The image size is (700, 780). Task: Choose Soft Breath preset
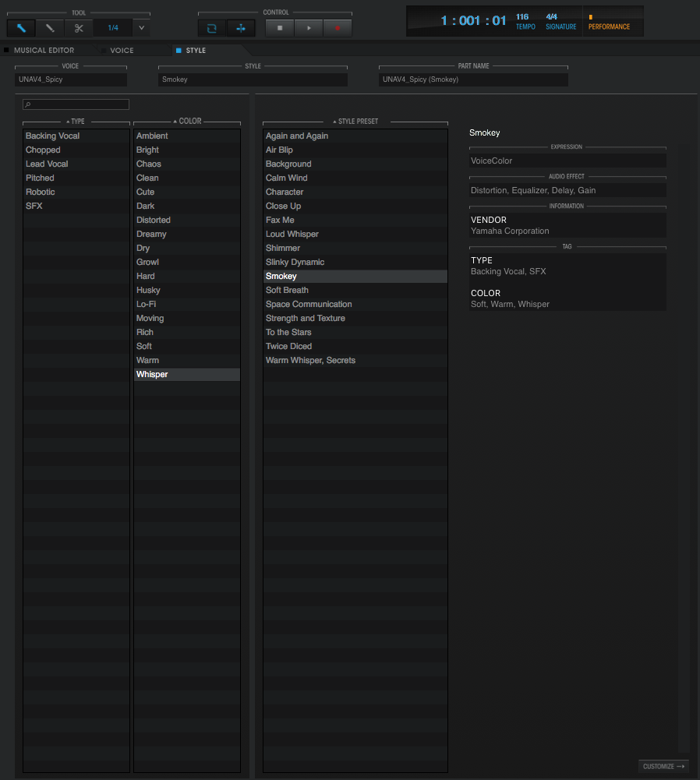355,290
